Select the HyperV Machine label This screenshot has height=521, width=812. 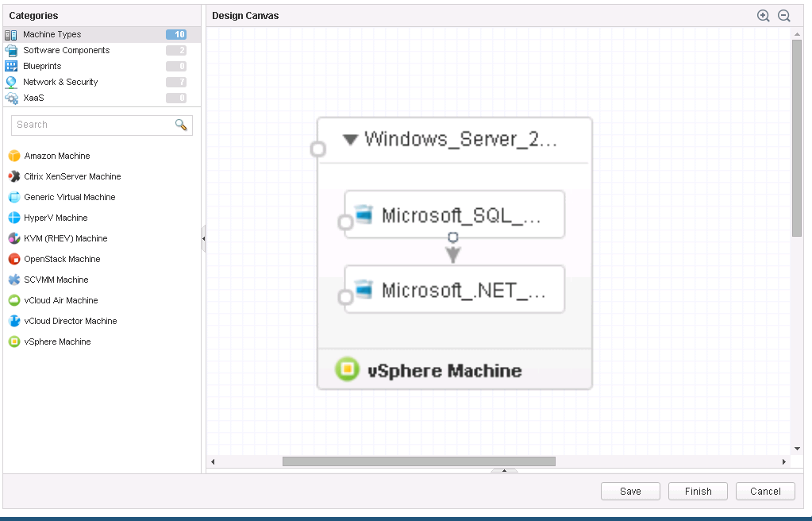coord(56,218)
